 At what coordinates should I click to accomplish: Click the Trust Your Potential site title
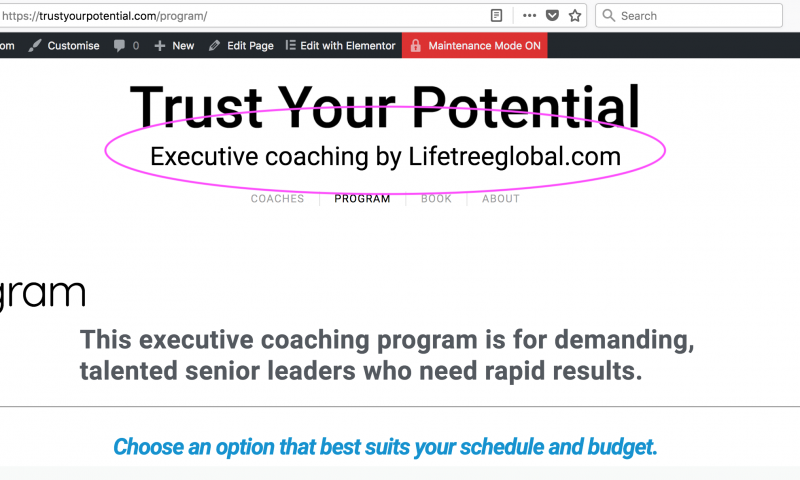pos(385,108)
